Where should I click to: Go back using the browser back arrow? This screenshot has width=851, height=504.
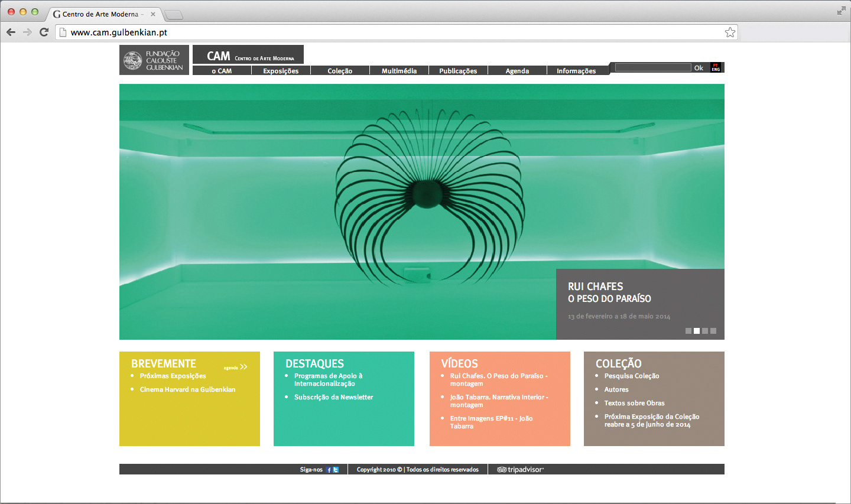point(11,32)
